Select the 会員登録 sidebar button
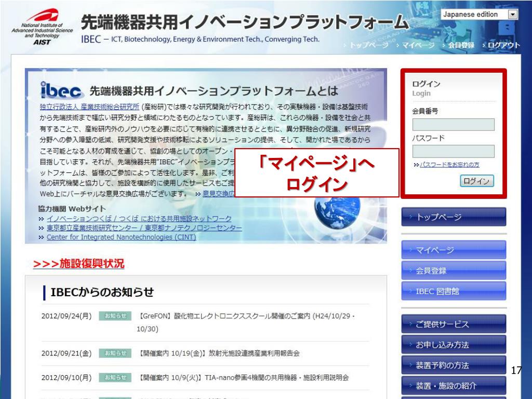 click(454, 270)
